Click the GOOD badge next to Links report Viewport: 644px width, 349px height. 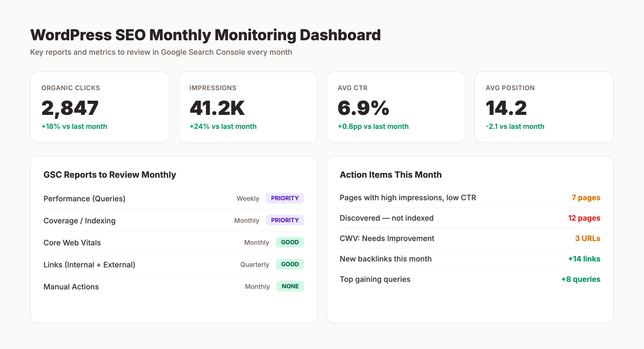coord(290,264)
